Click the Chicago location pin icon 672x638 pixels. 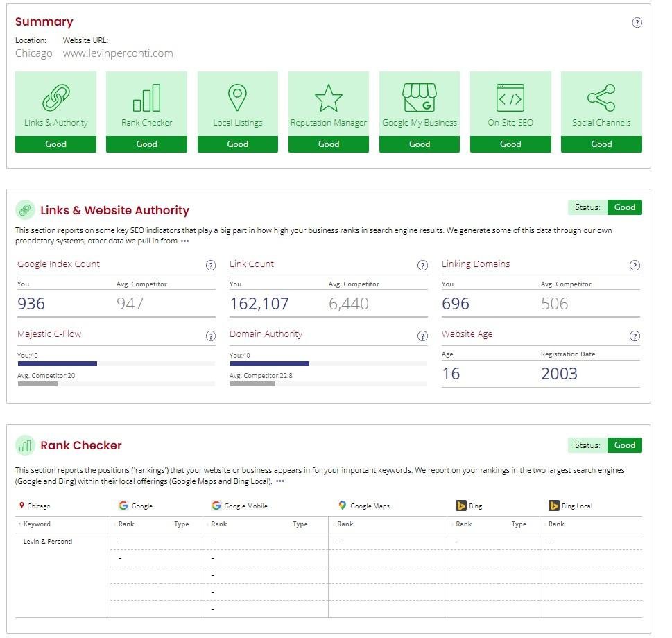pos(21,506)
